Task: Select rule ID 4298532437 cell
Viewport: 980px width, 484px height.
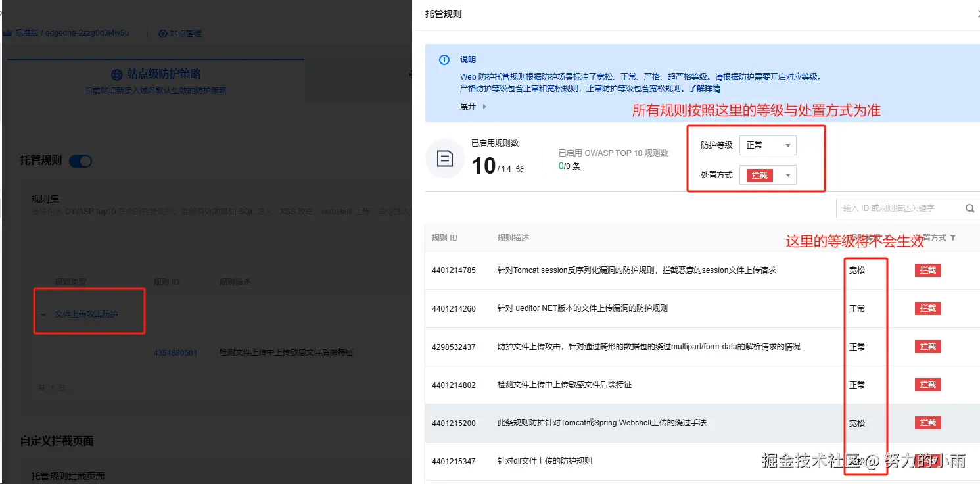Action: click(454, 347)
